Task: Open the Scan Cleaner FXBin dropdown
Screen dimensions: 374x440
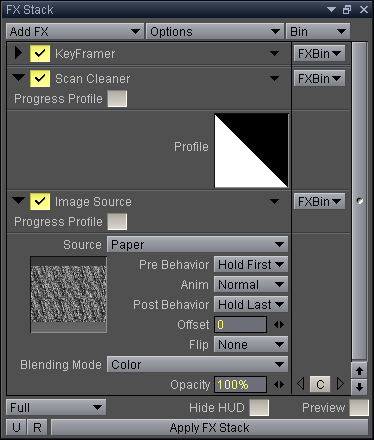Action: pos(319,79)
